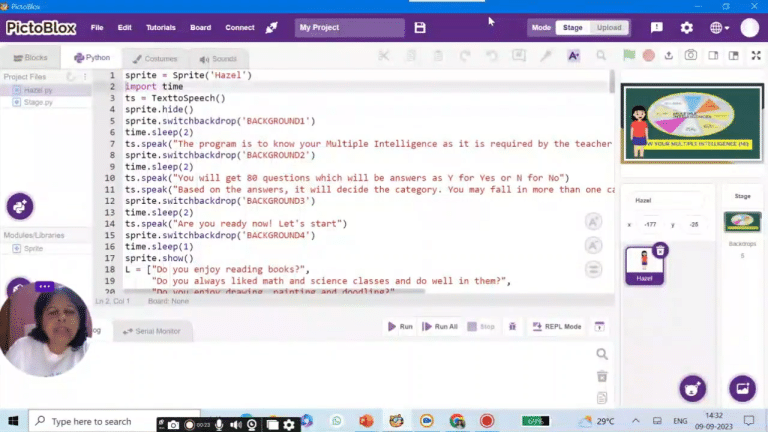Switch to the Blocks tab
This screenshot has width=768, height=432.
pyautogui.click(x=30, y=58)
